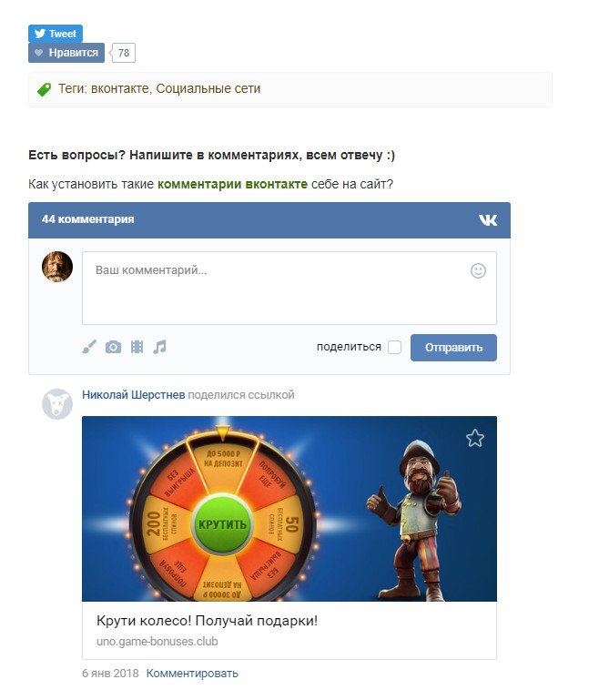This screenshot has height=700, width=609.
Task: Open the spin wheel link preview image
Action: pyautogui.click(x=289, y=509)
